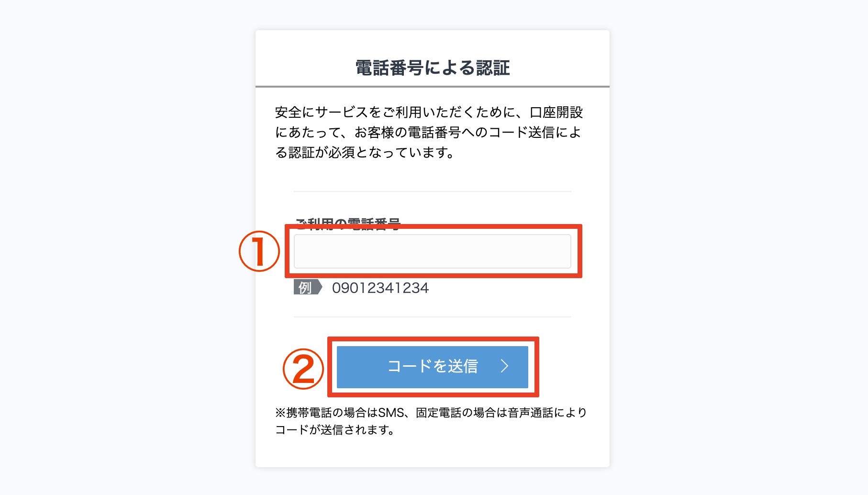Click the divider line above the phone label
The width and height of the screenshot is (868, 495).
[x=432, y=191]
